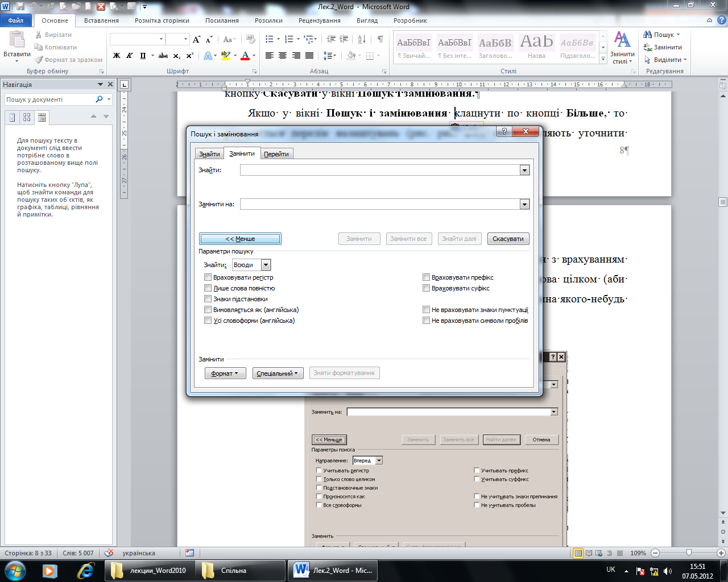This screenshot has height=582, width=728.
Task: Enable Враховувати регістр checkbox
Action: (x=208, y=277)
